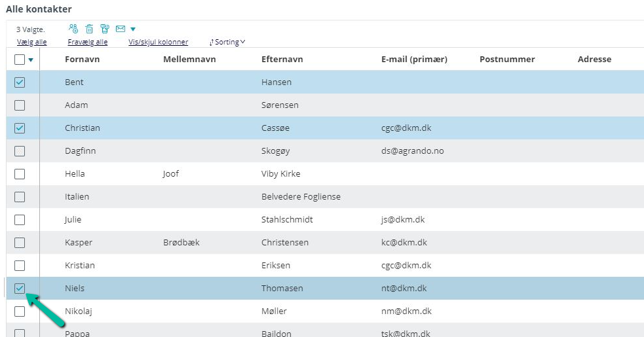Click the first name Dagfinn
Image resolution: width=644 pixels, height=337 pixels.
(x=80, y=151)
